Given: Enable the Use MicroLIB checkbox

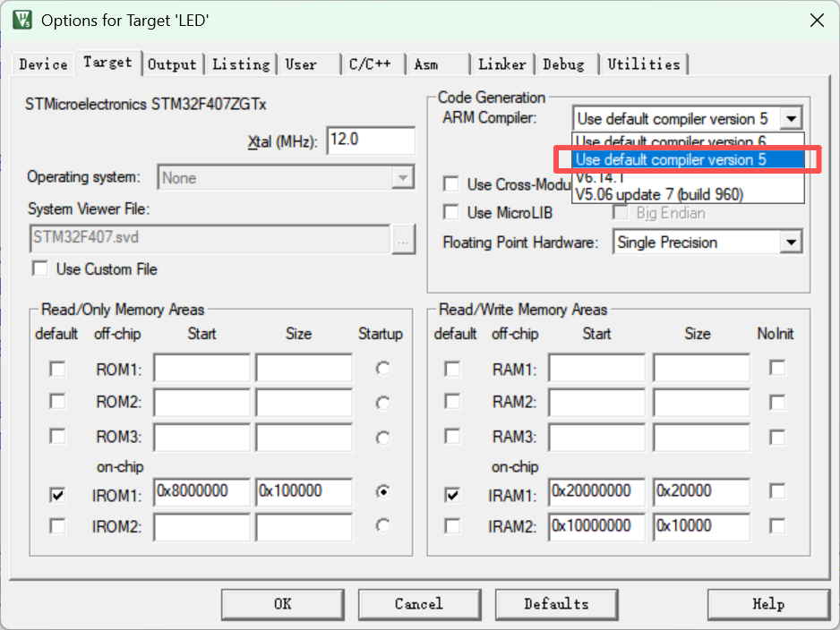Looking at the screenshot, I should pos(451,212).
